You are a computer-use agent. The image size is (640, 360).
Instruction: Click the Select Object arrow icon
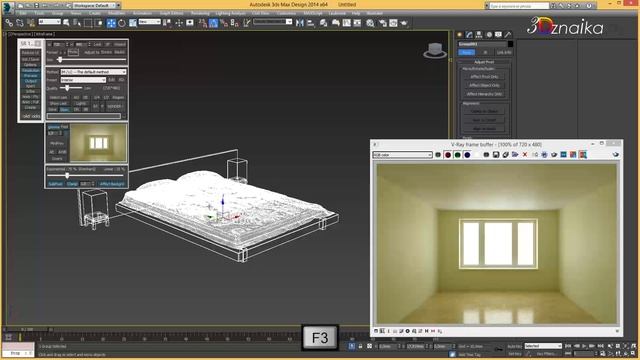click(66, 23)
